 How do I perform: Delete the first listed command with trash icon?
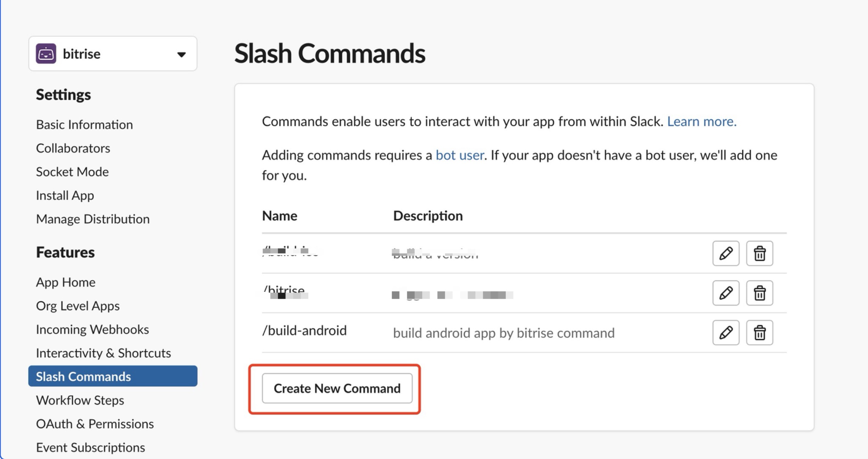point(759,253)
